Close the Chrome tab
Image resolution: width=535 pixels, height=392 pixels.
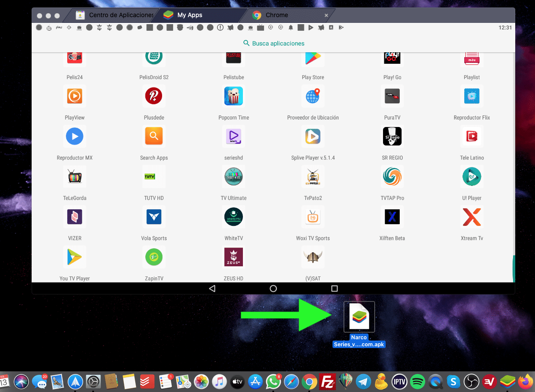click(326, 15)
